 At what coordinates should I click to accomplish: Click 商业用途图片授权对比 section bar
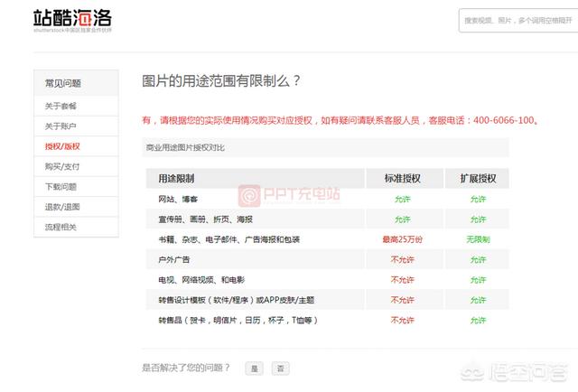point(325,148)
